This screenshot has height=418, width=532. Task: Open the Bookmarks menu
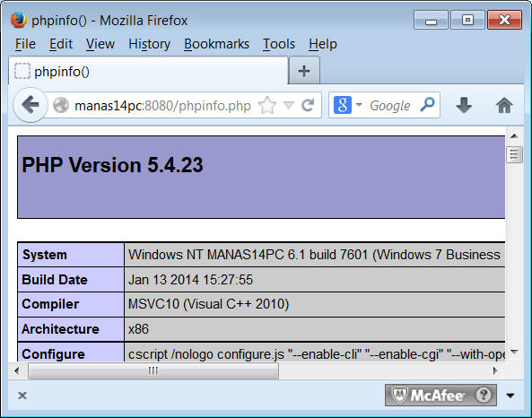216,44
